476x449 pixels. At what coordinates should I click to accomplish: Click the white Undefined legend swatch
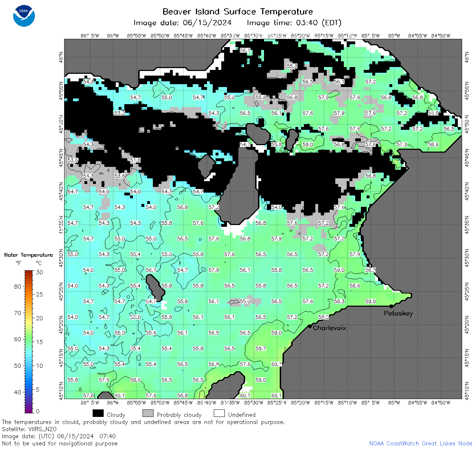219,413
